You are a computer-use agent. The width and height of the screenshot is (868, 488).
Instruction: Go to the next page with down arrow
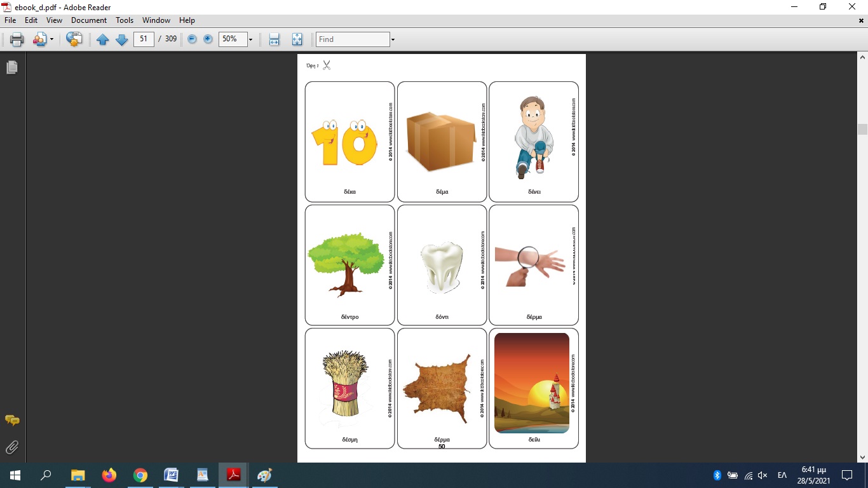121,39
